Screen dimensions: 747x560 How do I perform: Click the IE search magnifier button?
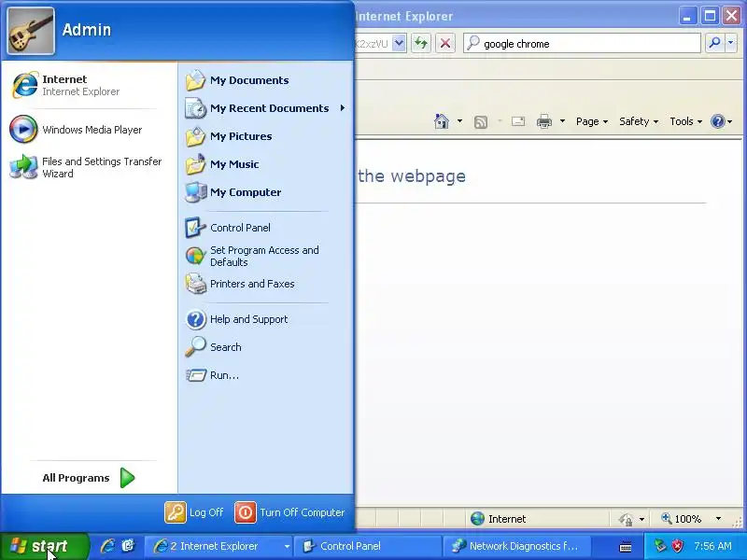tap(714, 43)
